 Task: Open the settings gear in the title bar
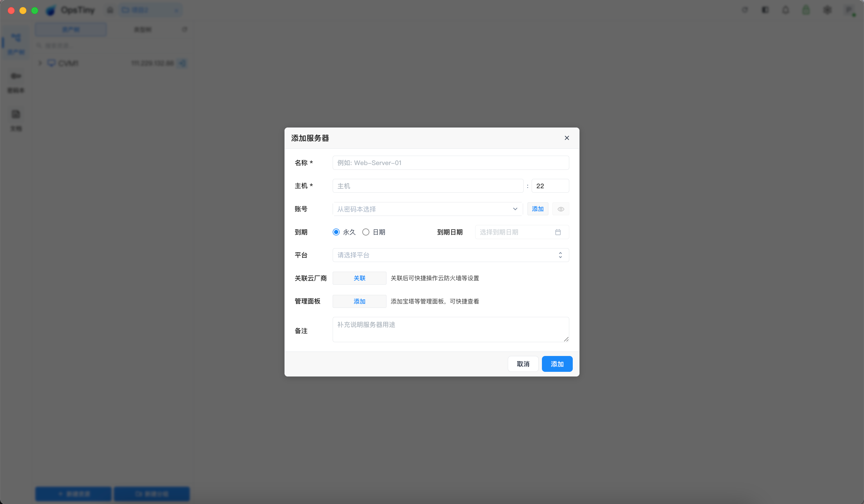827,10
